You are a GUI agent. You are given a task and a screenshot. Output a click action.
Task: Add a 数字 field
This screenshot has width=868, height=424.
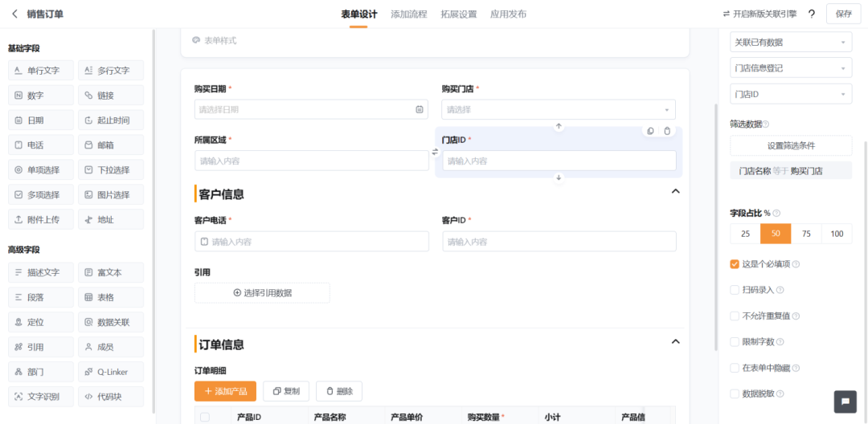(41, 96)
